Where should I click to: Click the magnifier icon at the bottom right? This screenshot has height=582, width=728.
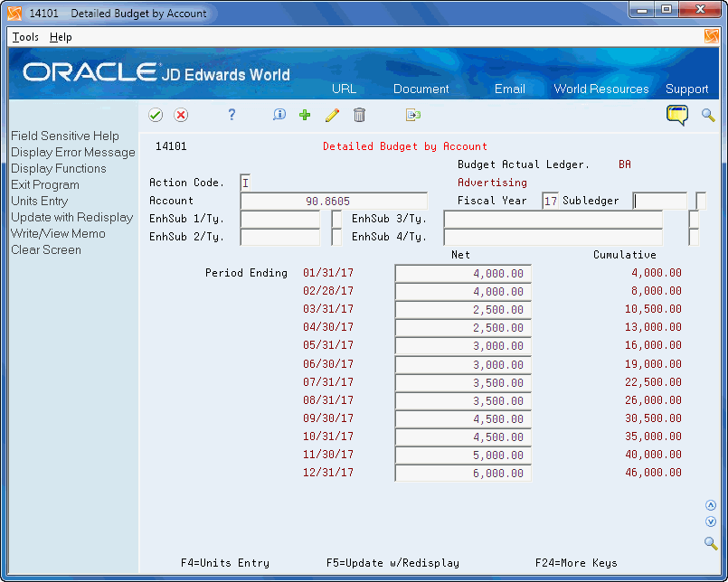pyautogui.click(x=711, y=542)
